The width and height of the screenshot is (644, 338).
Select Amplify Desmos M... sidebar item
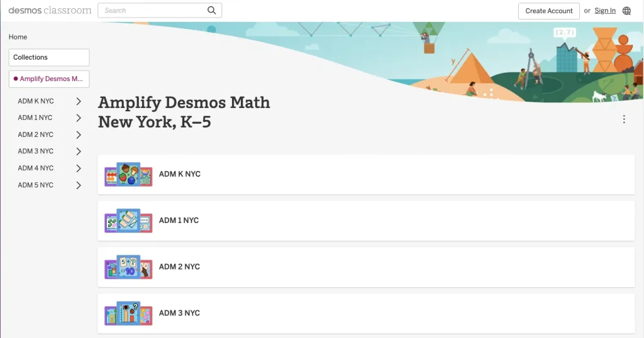coord(49,79)
